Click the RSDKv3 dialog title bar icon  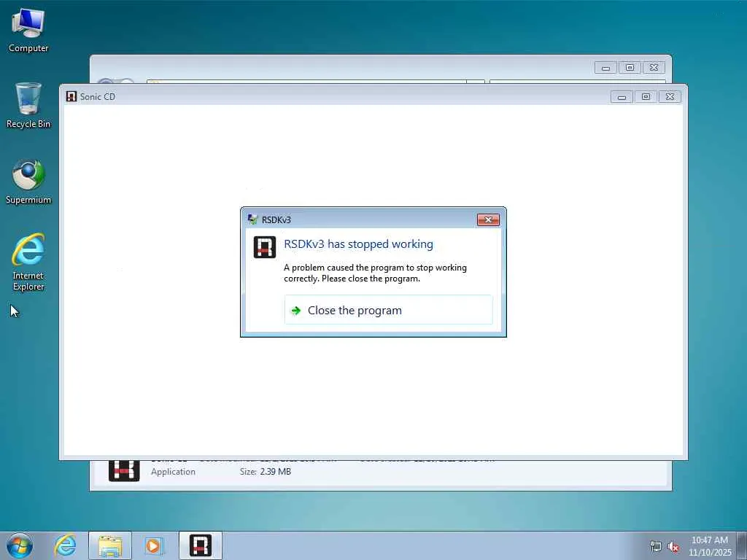(252, 219)
